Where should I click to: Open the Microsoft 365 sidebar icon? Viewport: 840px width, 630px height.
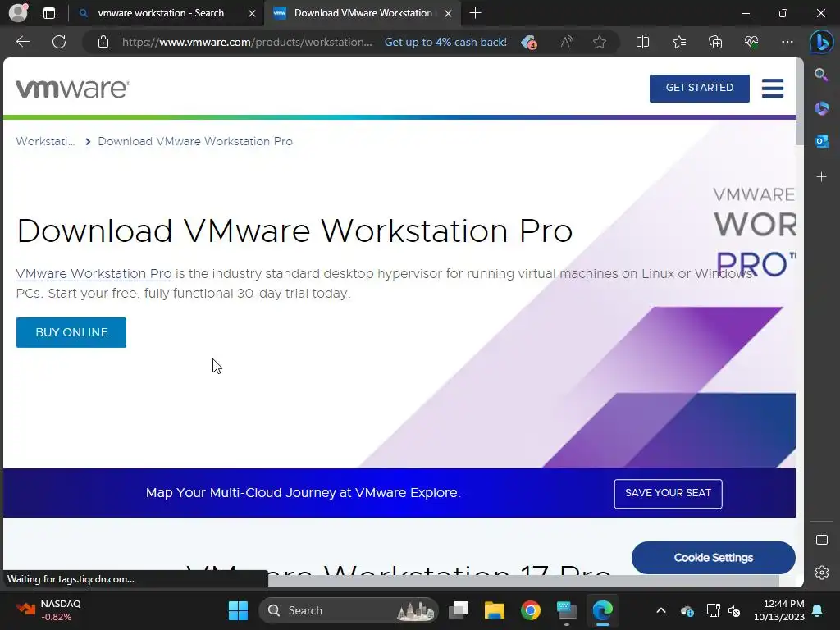821,108
